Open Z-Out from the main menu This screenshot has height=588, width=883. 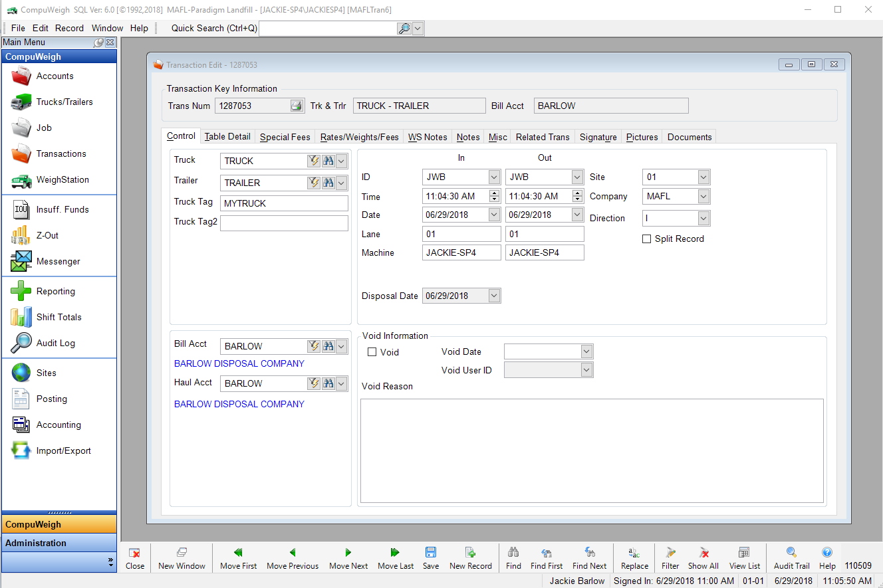(x=47, y=235)
